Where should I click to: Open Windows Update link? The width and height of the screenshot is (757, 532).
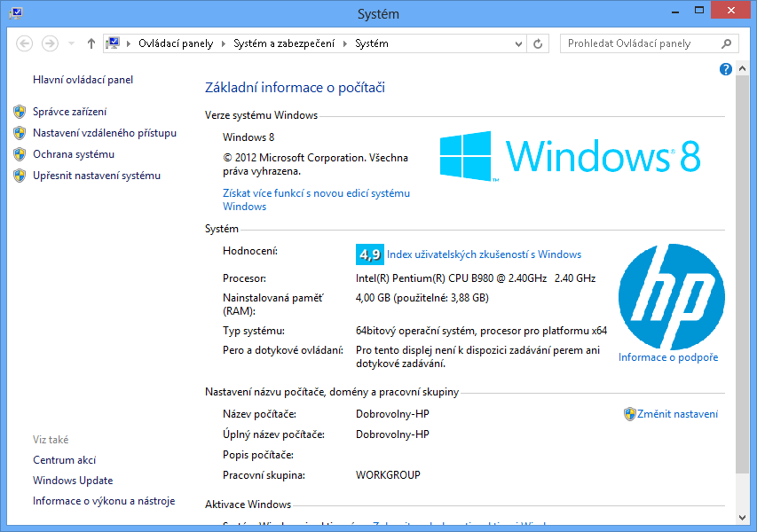[x=73, y=481]
